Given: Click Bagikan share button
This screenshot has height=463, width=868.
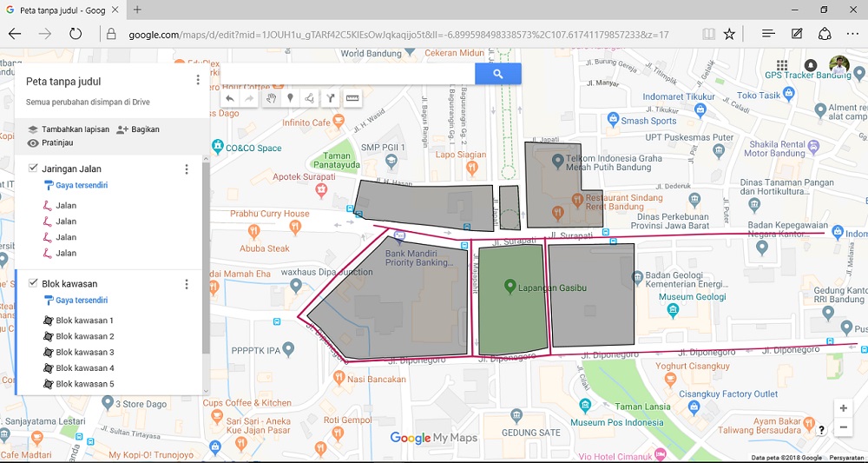Looking at the screenshot, I should (138, 129).
